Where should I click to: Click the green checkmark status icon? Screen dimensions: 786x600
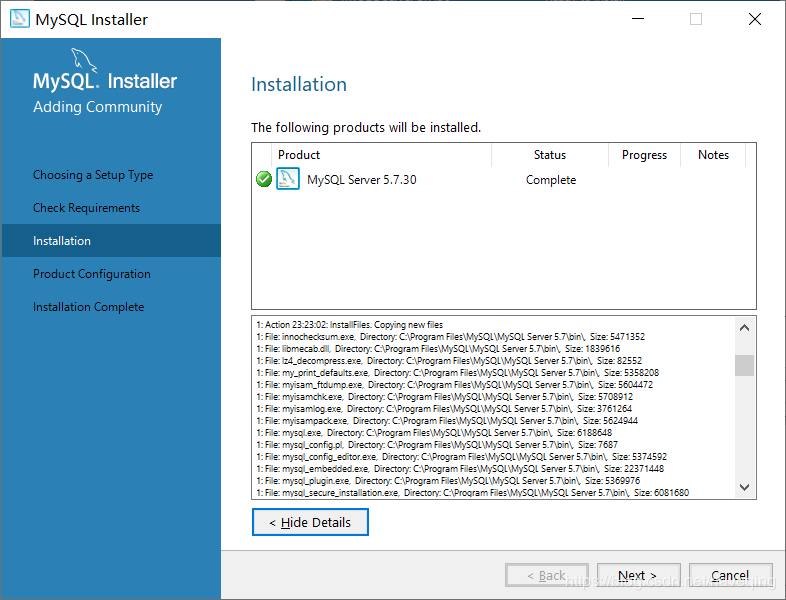264,179
